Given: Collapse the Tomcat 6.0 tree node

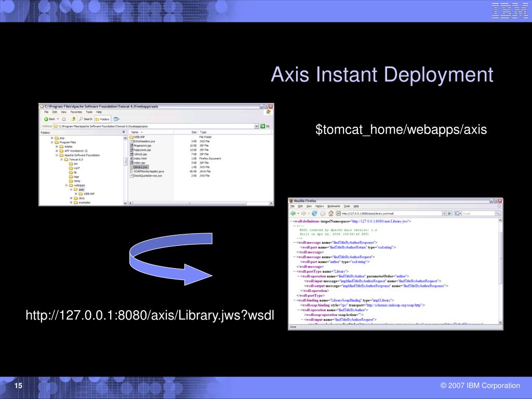Looking at the screenshot, I should (x=61, y=159).
